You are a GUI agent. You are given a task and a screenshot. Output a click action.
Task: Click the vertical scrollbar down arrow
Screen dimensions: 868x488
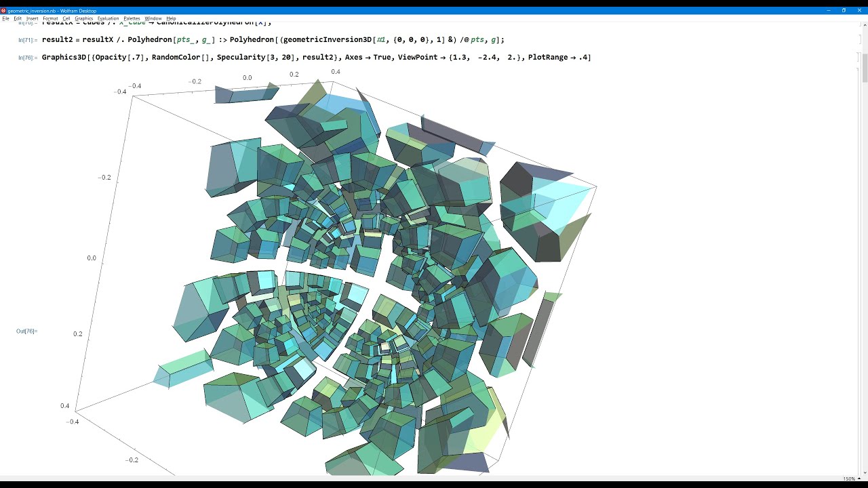(x=865, y=472)
